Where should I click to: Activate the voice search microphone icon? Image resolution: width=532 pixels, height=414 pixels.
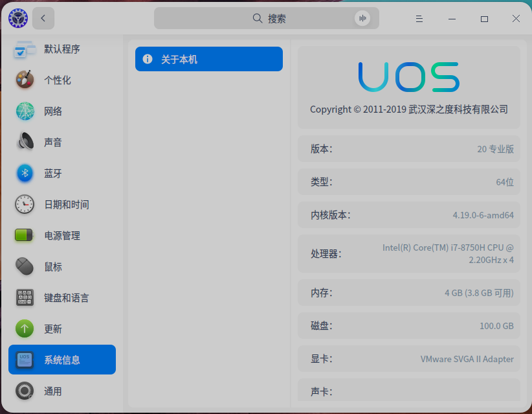362,18
